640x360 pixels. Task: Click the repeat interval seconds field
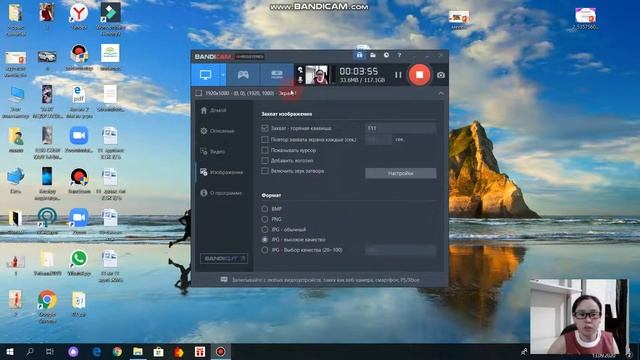378,140
